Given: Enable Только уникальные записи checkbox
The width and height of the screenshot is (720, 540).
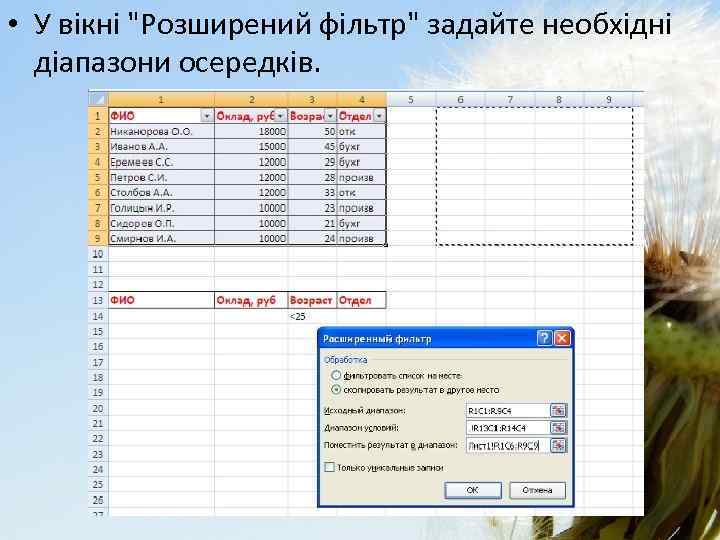Looking at the screenshot, I should (x=329, y=467).
